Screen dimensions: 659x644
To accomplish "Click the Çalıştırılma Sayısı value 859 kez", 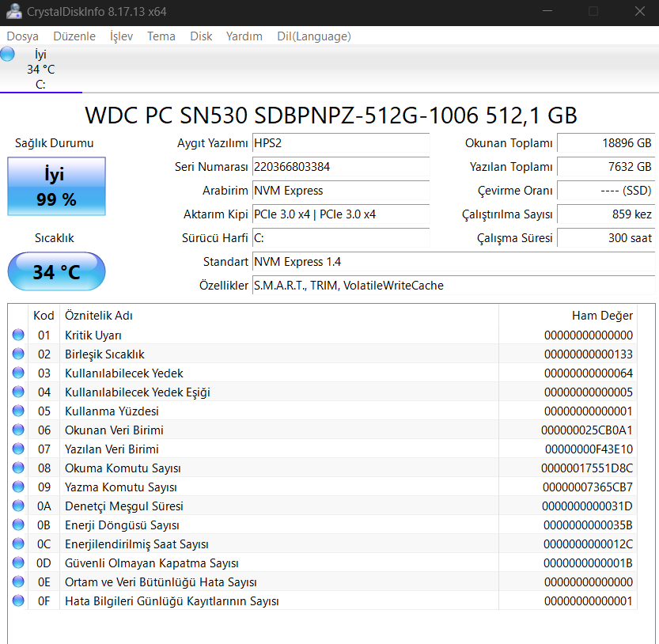I will (606, 214).
